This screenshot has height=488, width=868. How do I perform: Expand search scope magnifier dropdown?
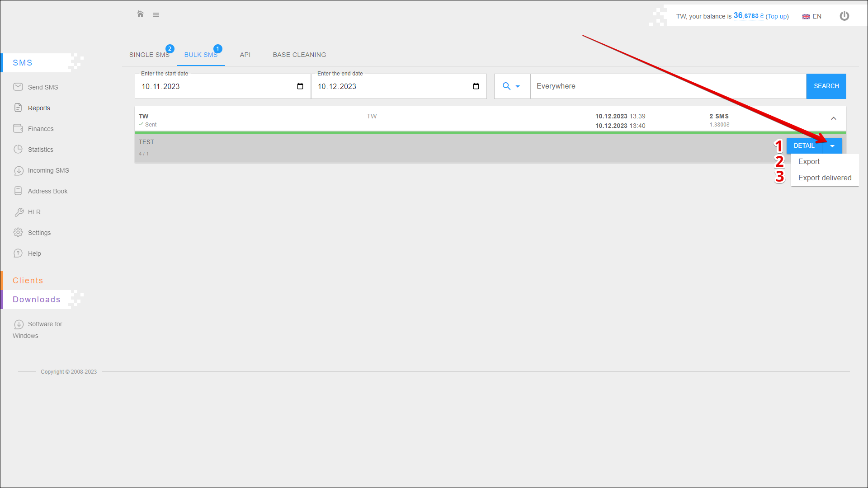tap(511, 86)
